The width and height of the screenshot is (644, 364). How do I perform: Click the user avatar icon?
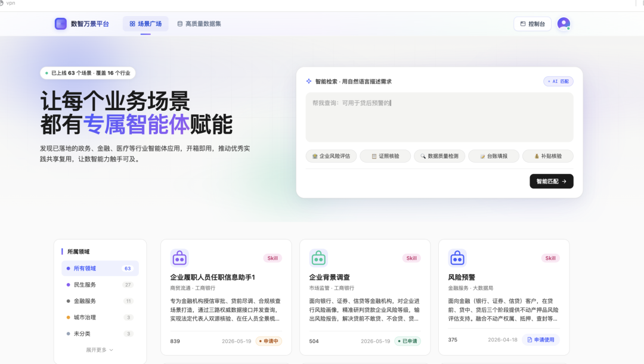[563, 23]
